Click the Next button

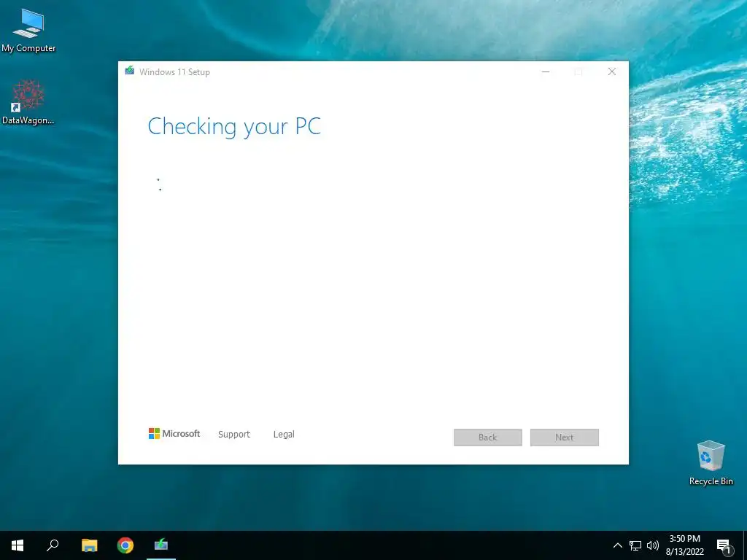[x=565, y=437]
